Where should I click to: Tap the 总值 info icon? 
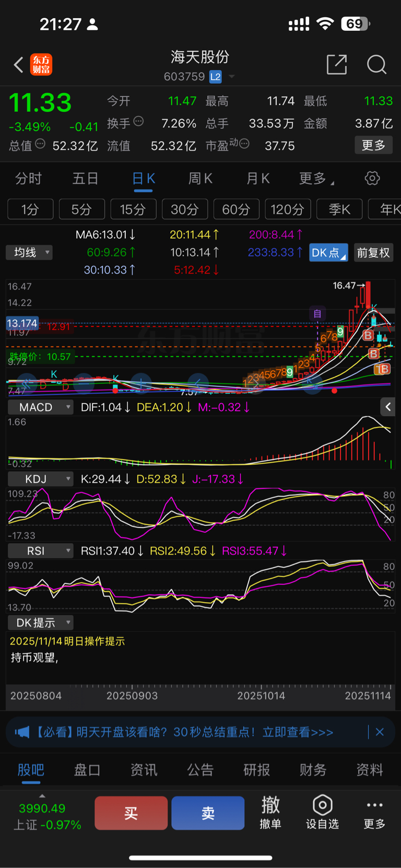point(40,144)
